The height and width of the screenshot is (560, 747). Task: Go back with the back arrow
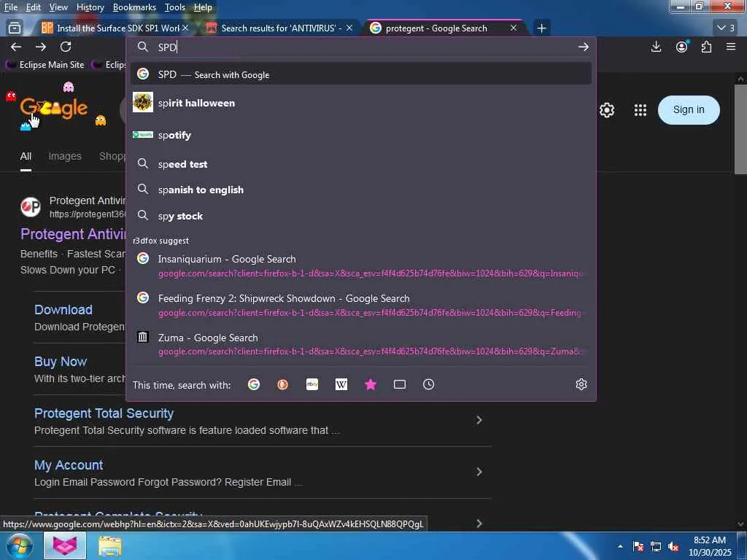pos(16,47)
